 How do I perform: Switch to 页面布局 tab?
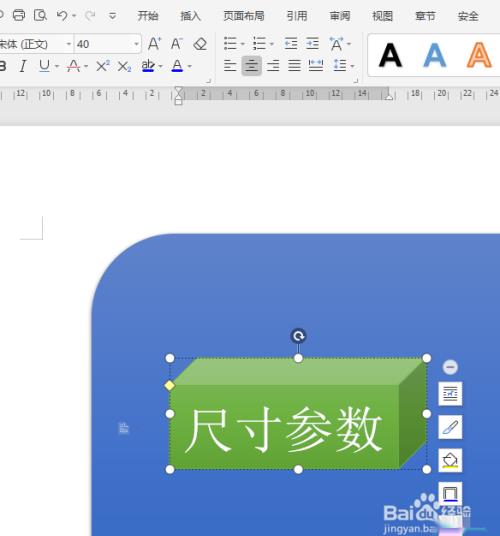point(244,16)
